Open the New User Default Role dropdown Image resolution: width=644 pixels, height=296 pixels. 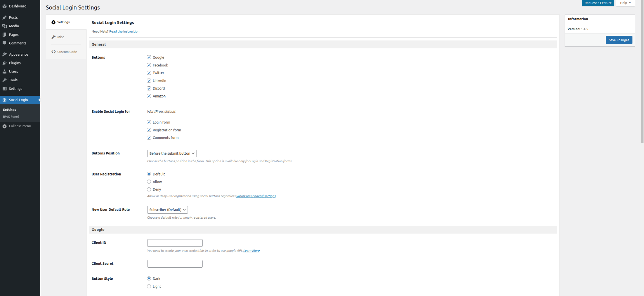(167, 210)
